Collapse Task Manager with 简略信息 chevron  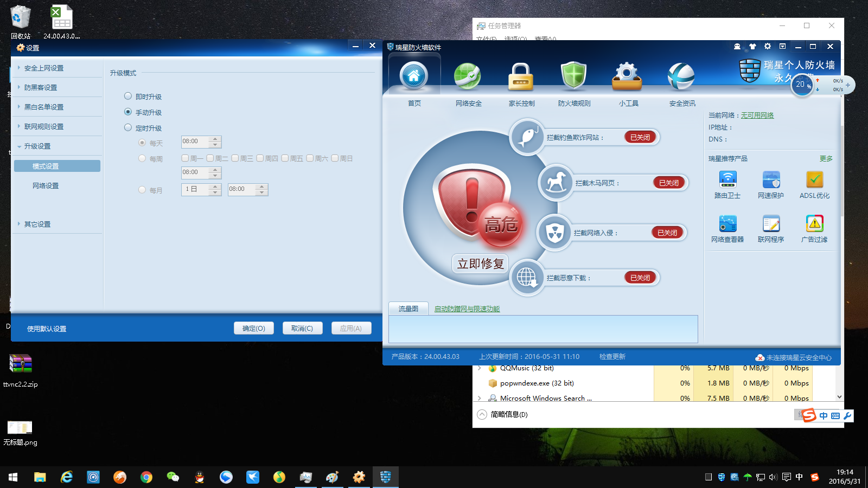click(x=482, y=414)
